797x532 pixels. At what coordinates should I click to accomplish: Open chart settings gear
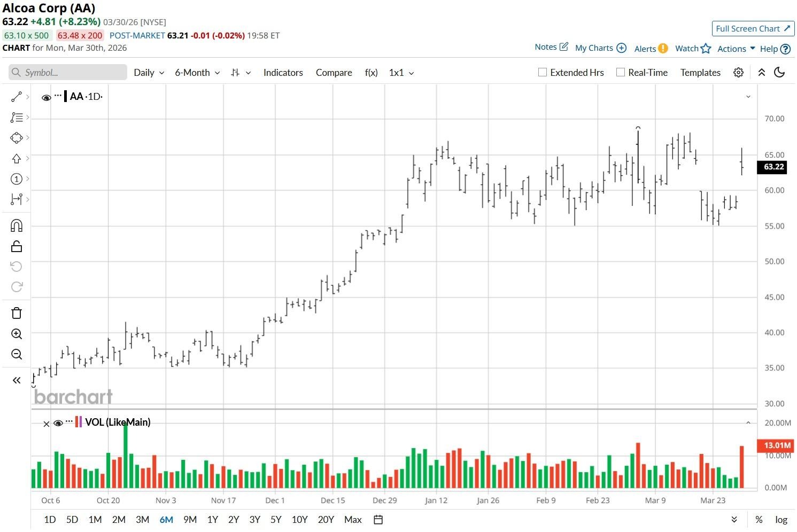pos(738,73)
